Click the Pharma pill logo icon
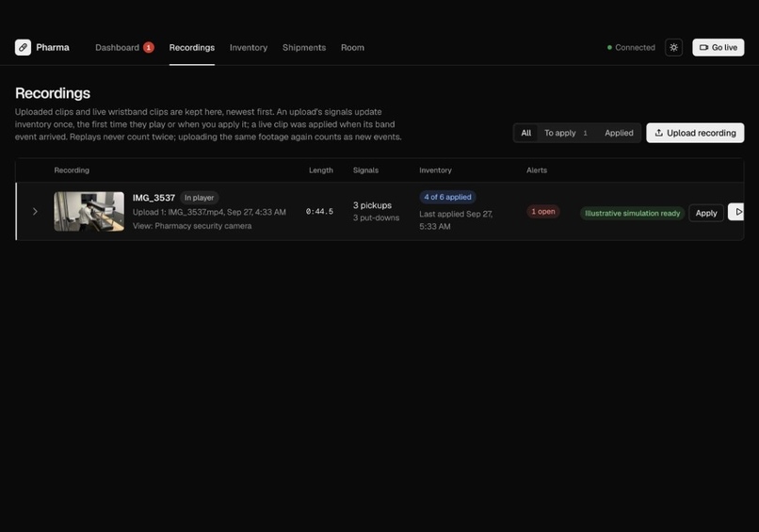 pos(23,47)
